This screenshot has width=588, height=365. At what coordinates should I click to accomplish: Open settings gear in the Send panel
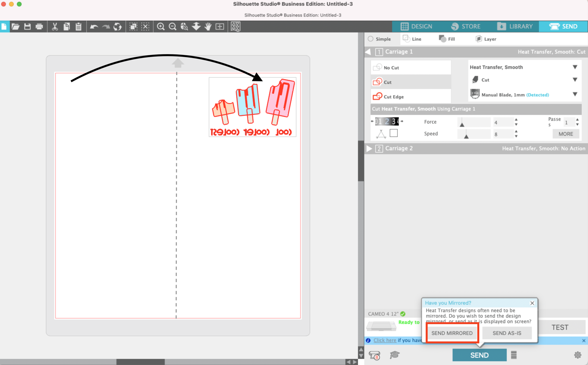[x=577, y=355]
